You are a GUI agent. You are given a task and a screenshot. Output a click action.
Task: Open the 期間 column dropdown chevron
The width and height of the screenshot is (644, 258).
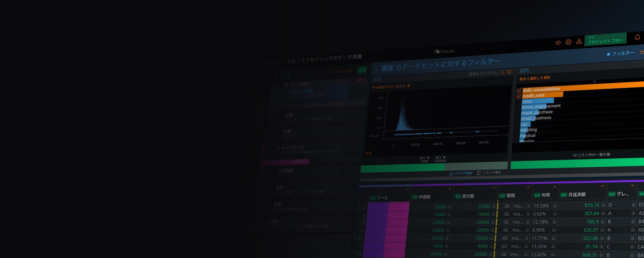(x=528, y=187)
